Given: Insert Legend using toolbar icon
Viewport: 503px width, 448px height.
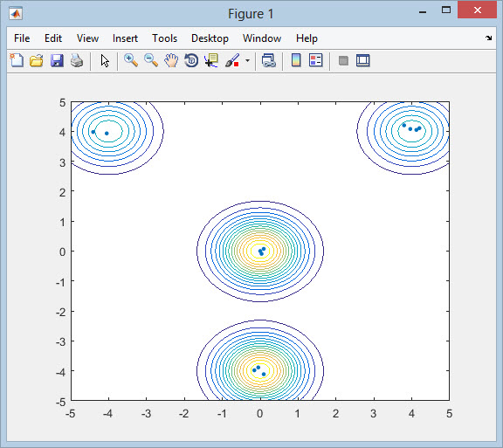Looking at the screenshot, I should coord(315,60).
